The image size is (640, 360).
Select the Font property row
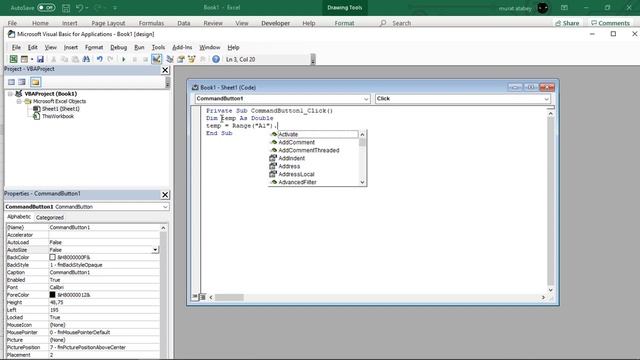[x=83, y=287]
